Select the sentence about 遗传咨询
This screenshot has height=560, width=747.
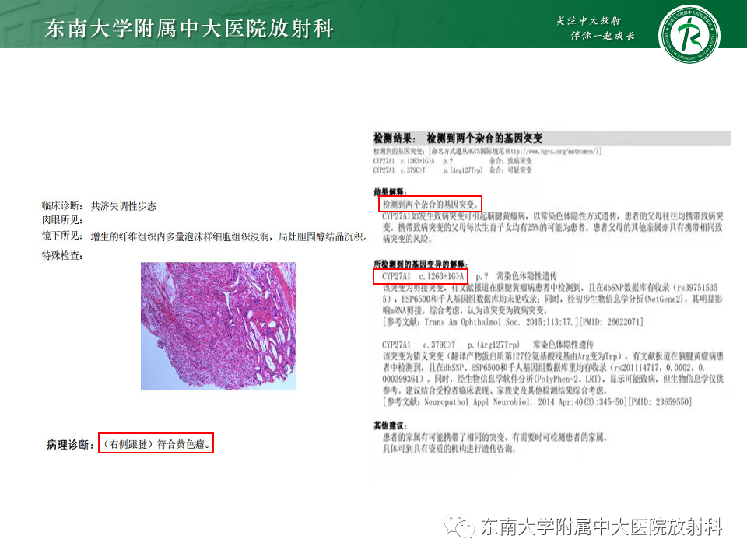point(449,449)
